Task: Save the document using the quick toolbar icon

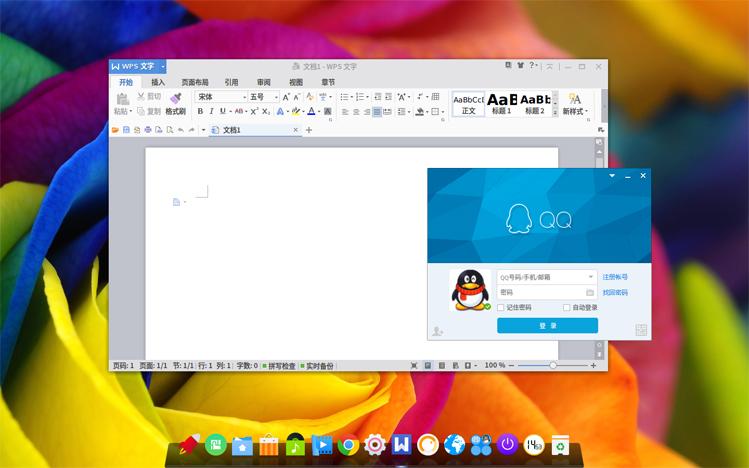Action: [126, 130]
